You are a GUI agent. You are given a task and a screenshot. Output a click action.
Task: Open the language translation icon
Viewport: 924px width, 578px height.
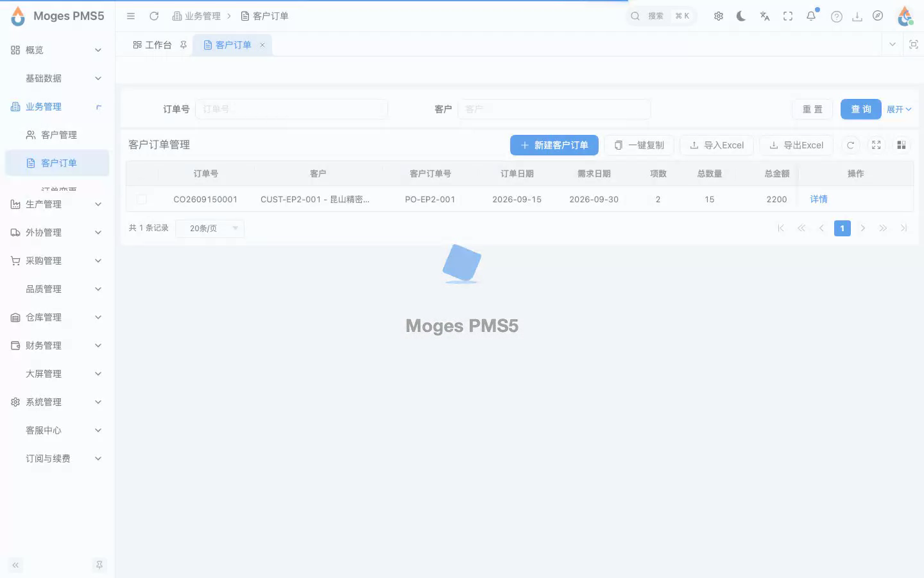pyautogui.click(x=765, y=16)
